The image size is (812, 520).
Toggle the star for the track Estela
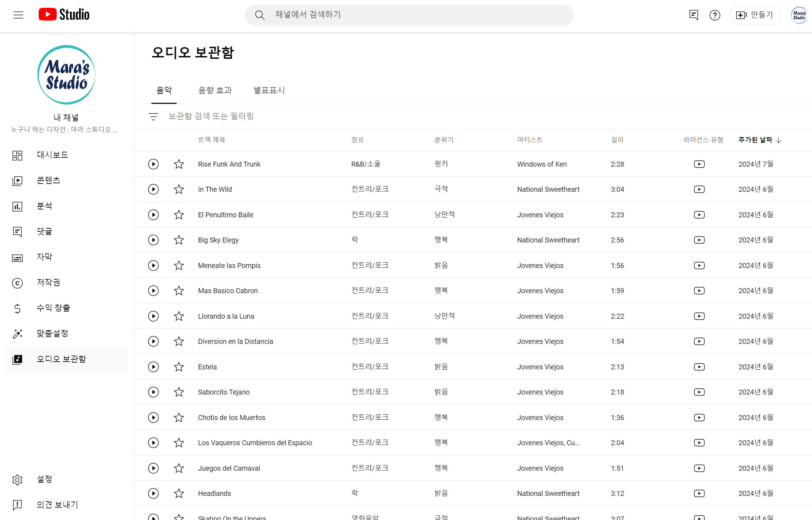tap(179, 367)
